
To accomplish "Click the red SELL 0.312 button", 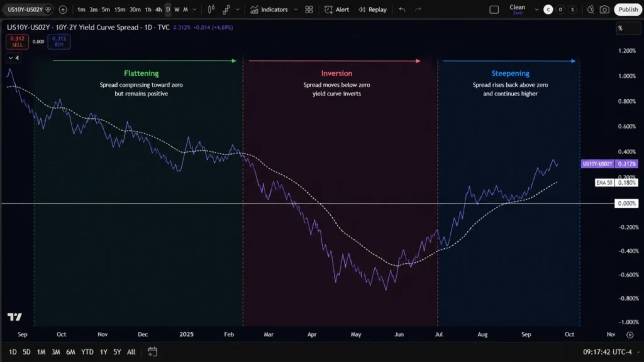I will tap(17, 41).
